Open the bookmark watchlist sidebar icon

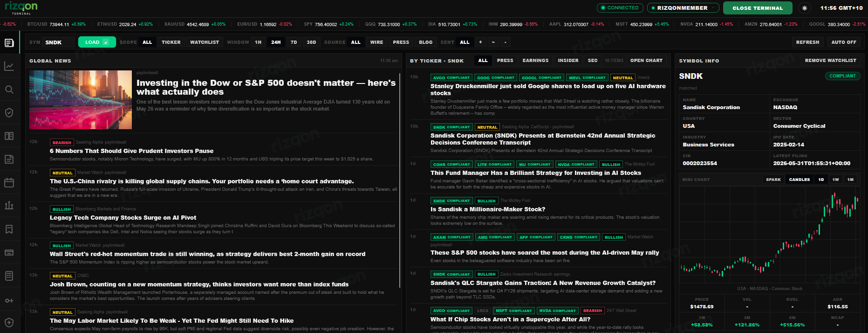(9, 229)
